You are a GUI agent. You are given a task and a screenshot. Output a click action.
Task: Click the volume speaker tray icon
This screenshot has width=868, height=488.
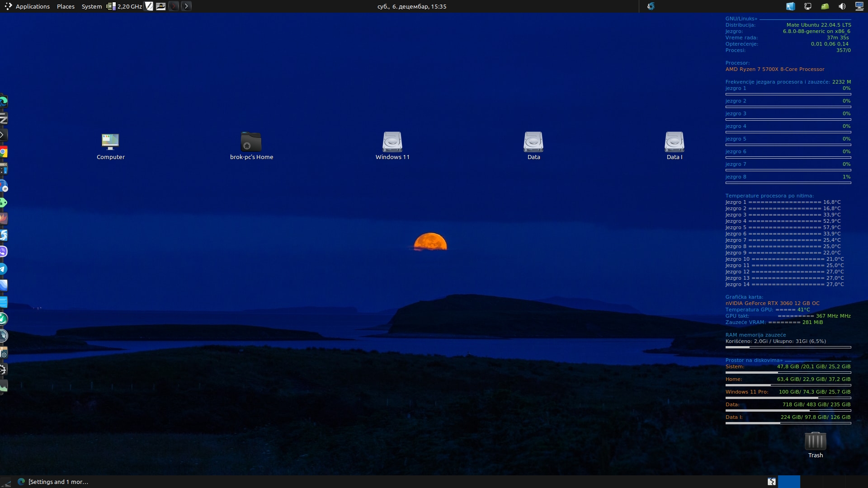(x=842, y=6)
